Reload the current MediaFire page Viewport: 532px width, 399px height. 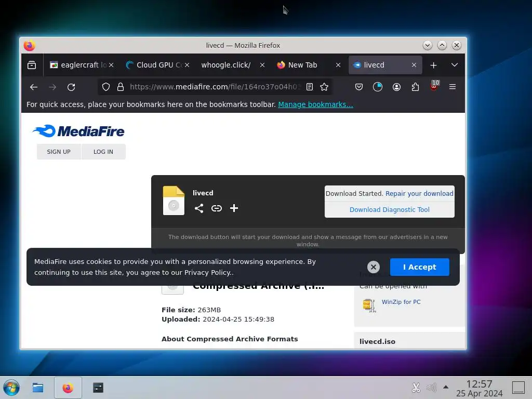click(x=71, y=87)
